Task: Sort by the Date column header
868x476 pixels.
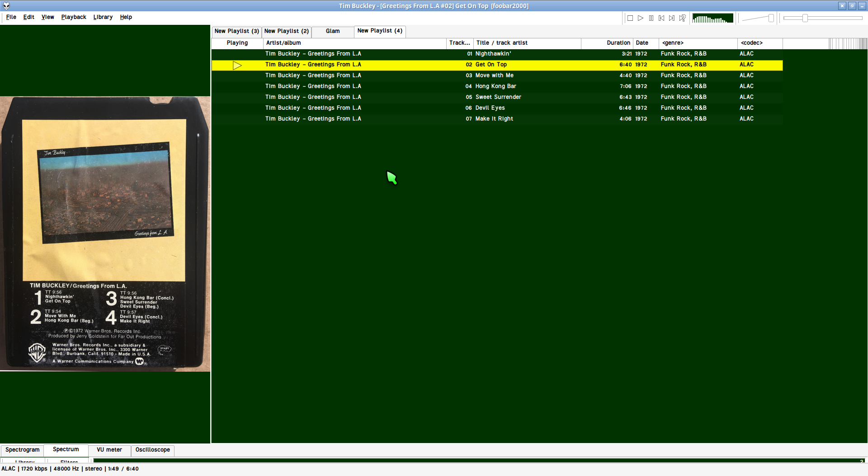Action: pos(646,43)
